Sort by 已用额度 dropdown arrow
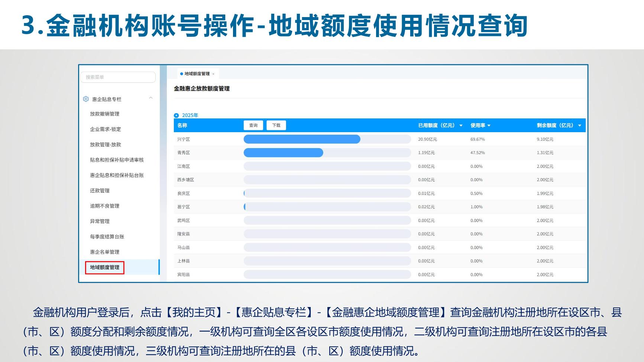This screenshot has width=644, height=362. click(461, 126)
